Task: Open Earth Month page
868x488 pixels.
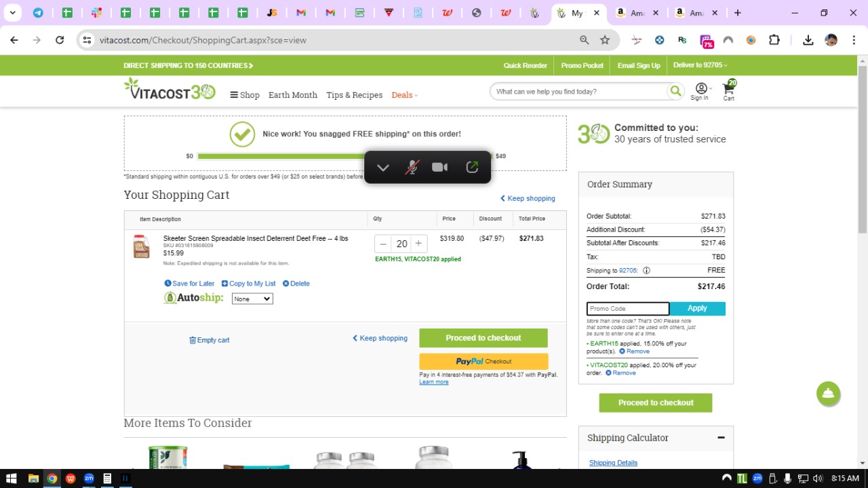Action: [293, 95]
